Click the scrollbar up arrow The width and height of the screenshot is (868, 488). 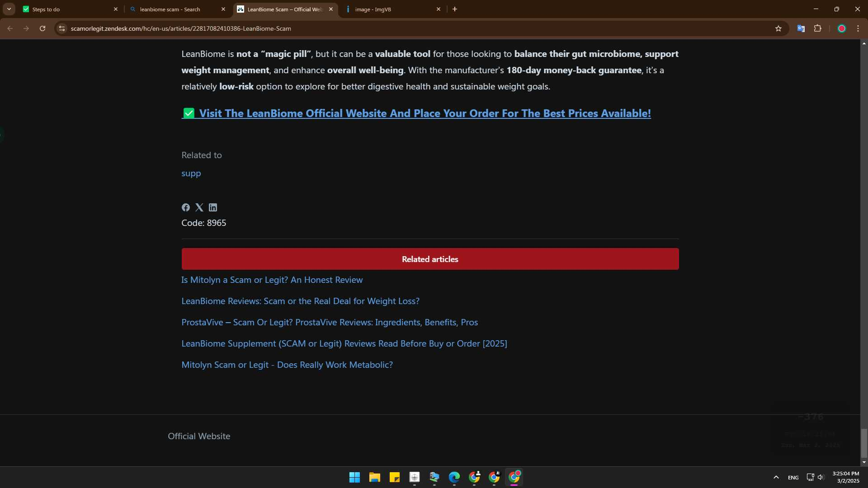click(x=864, y=43)
